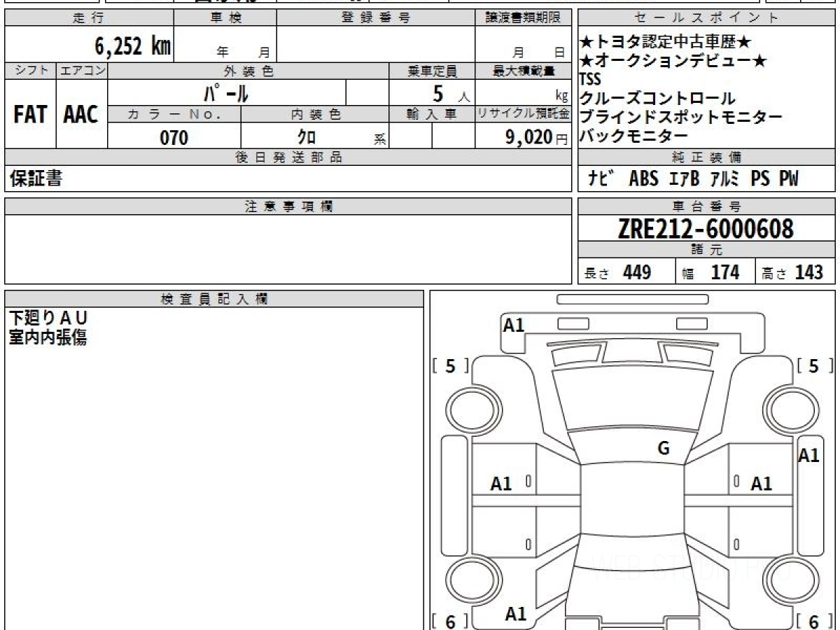Viewport: 840px width, 630px height.
Task: Select chassis number ZRE212-6000608
Action: [706, 228]
